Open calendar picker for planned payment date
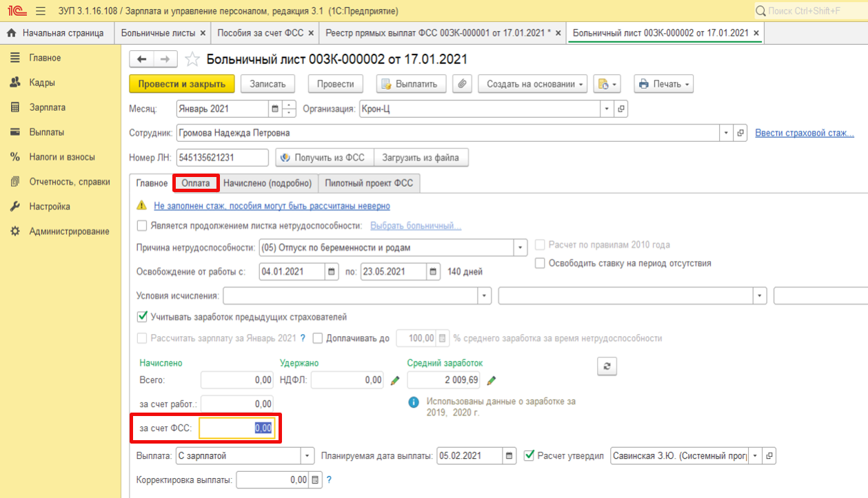This screenshot has height=498, width=868. pos(509,456)
